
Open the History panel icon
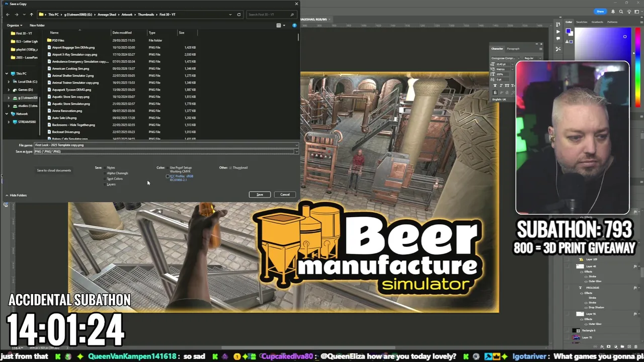click(x=558, y=24)
